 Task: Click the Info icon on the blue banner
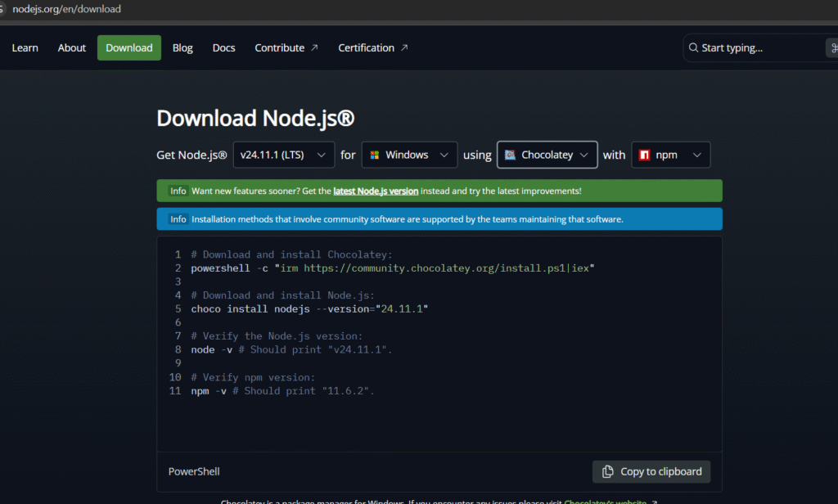178,219
